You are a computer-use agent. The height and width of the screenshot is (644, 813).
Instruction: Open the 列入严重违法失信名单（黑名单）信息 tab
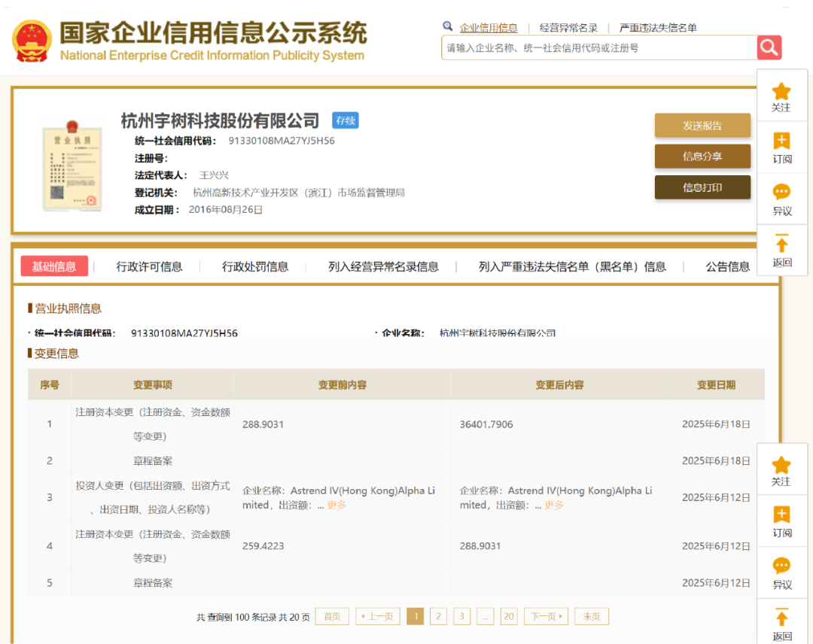tap(572, 266)
